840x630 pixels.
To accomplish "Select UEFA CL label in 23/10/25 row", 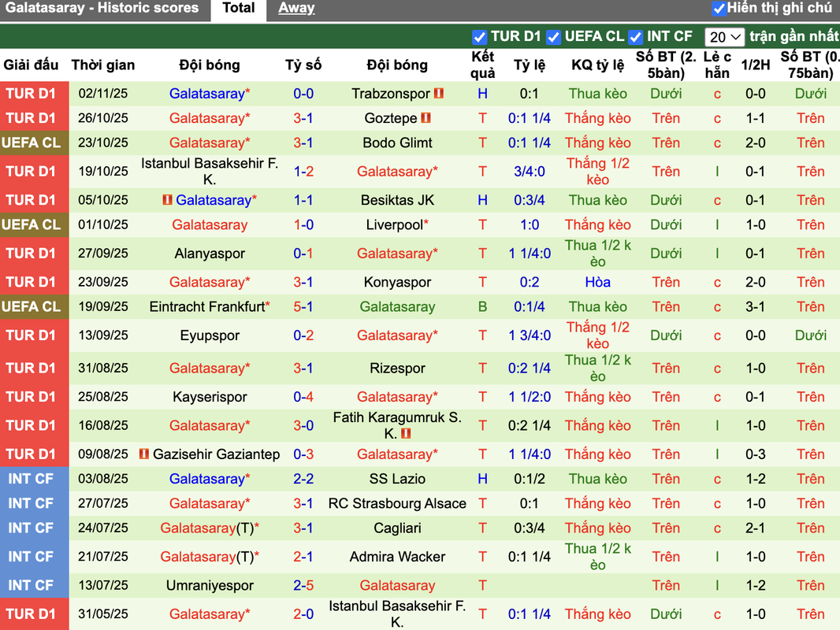I will click(x=31, y=143).
